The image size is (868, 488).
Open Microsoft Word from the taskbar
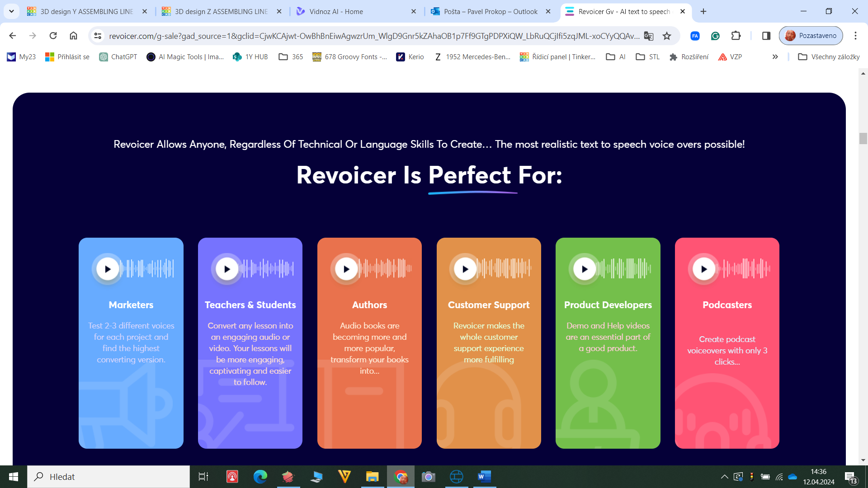484,477
